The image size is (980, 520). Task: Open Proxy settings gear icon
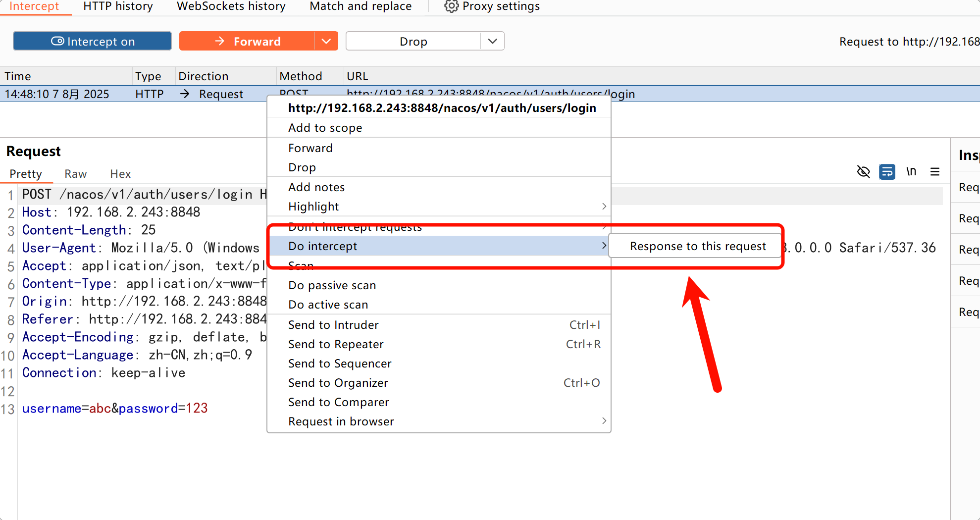click(451, 6)
